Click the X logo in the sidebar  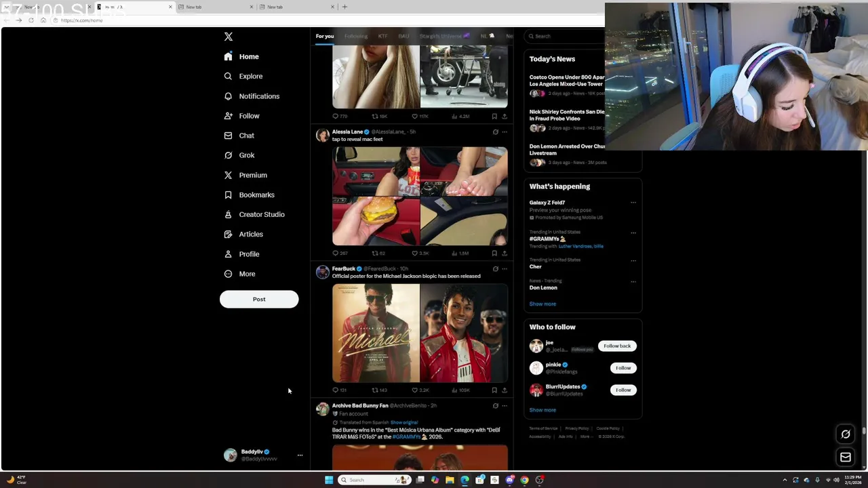click(x=229, y=37)
